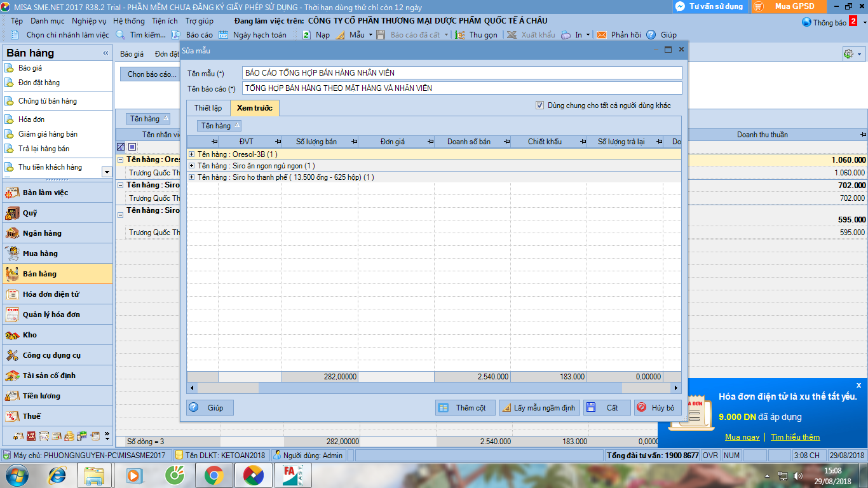Image resolution: width=868 pixels, height=488 pixels.
Task: Open the Trợ giúp menu
Action: [200, 21]
